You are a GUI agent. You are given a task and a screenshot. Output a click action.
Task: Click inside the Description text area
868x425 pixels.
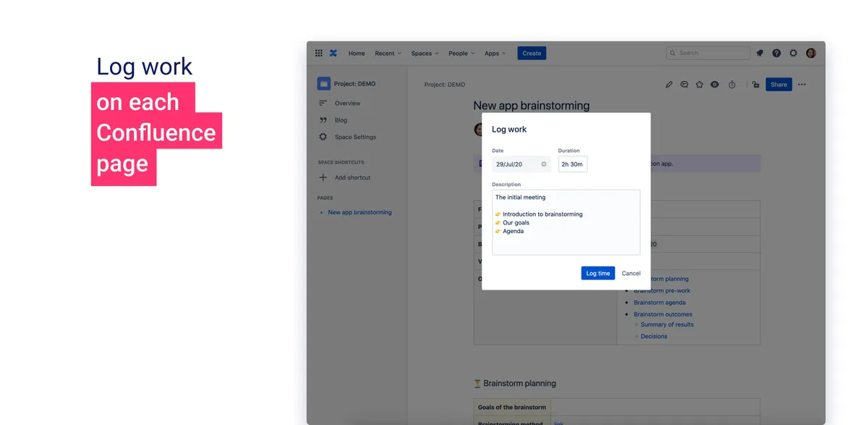click(566, 222)
